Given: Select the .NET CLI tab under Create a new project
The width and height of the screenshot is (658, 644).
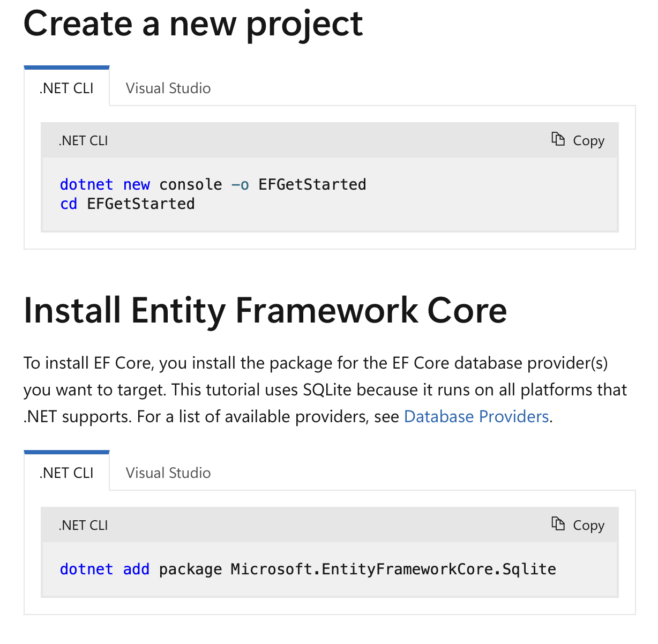Looking at the screenshot, I should pyautogui.click(x=66, y=88).
